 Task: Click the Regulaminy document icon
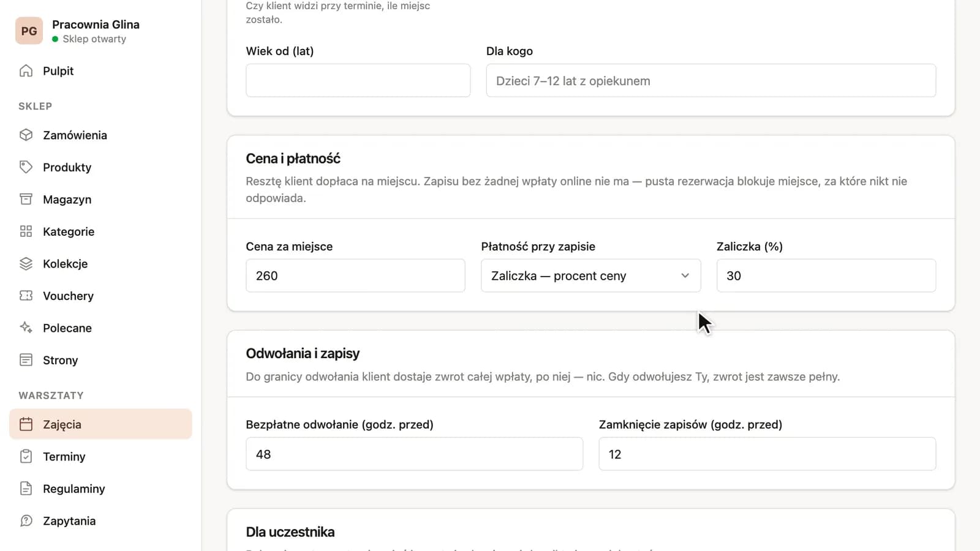pyautogui.click(x=26, y=489)
